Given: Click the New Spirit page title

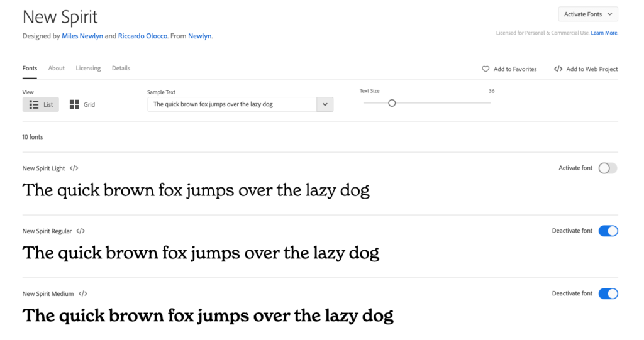Looking at the screenshot, I should tap(60, 17).
